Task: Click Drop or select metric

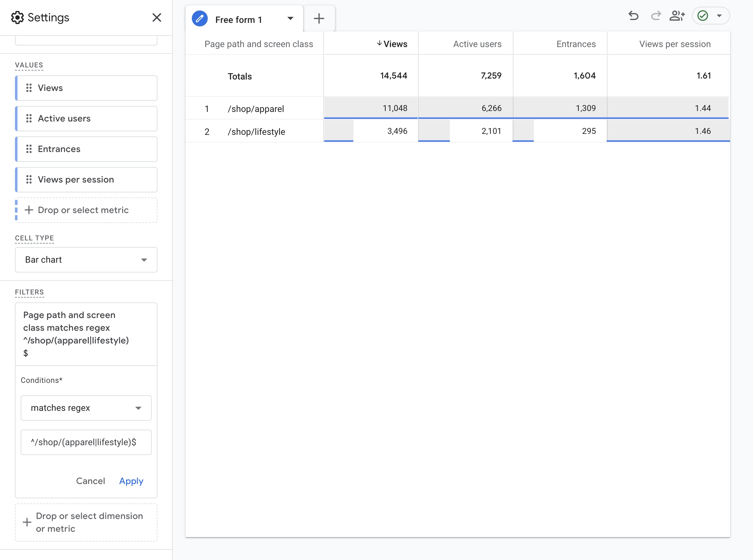Action: click(x=86, y=210)
